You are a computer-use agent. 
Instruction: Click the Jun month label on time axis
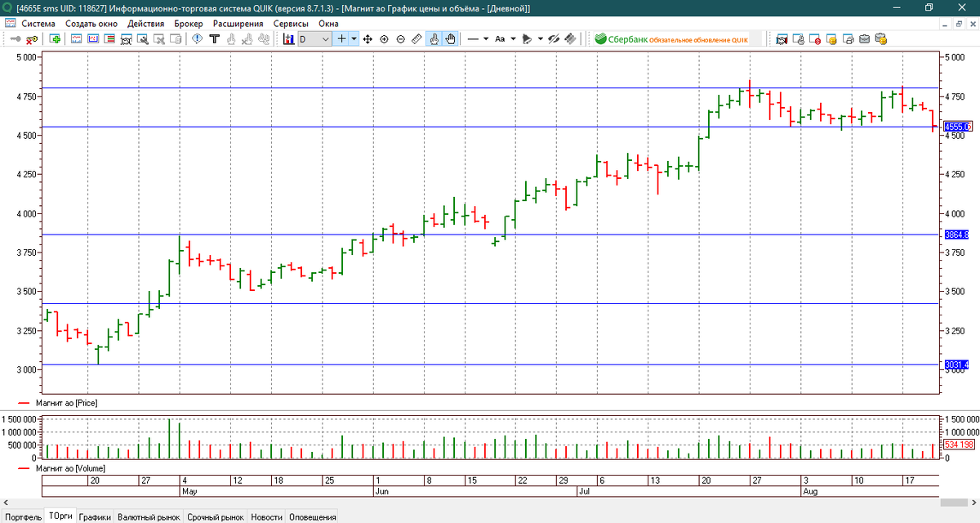point(381,492)
